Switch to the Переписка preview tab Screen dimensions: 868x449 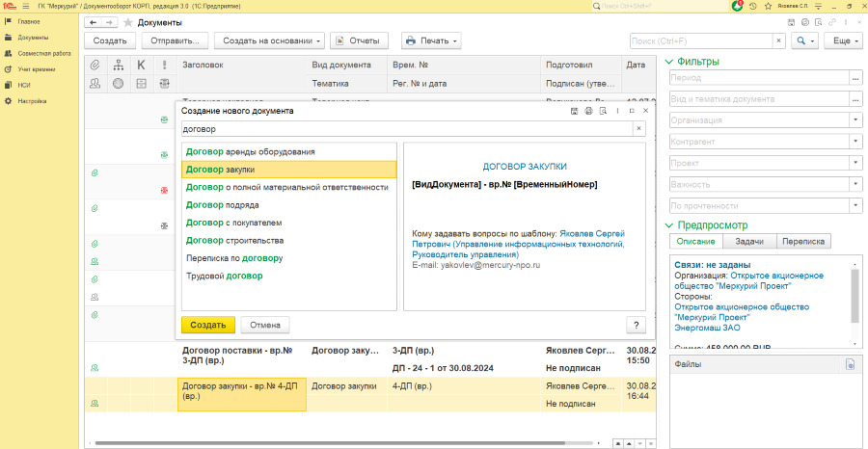point(801,242)
